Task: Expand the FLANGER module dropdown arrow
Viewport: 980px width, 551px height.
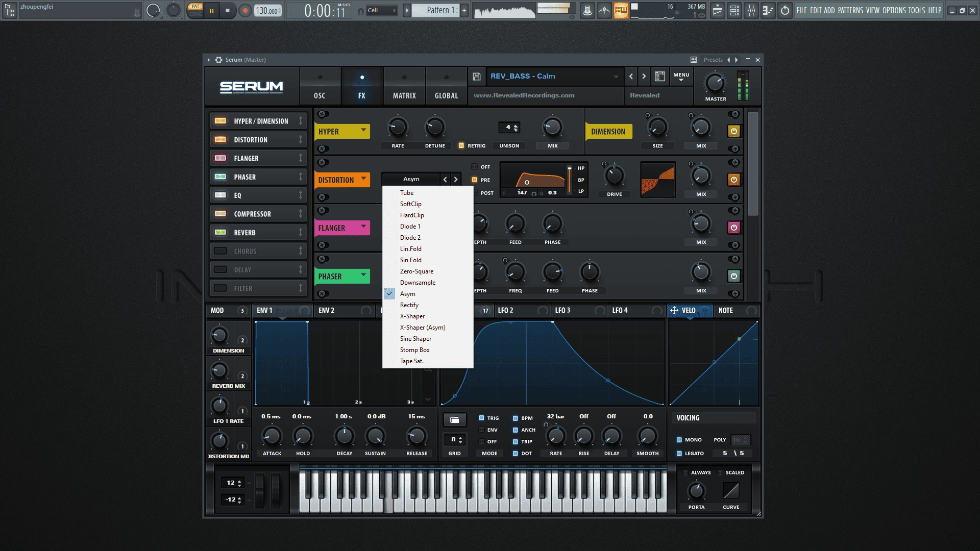Action: pos(363,227)
